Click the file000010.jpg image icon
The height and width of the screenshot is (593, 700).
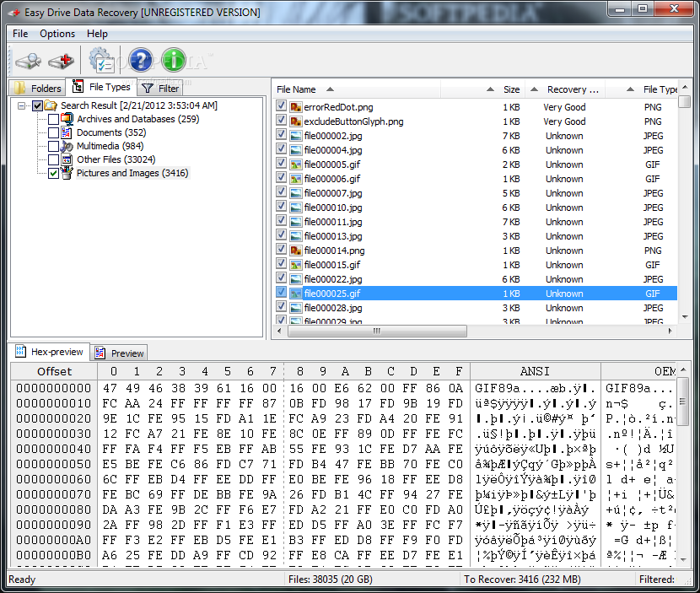[x=295, y=208]
